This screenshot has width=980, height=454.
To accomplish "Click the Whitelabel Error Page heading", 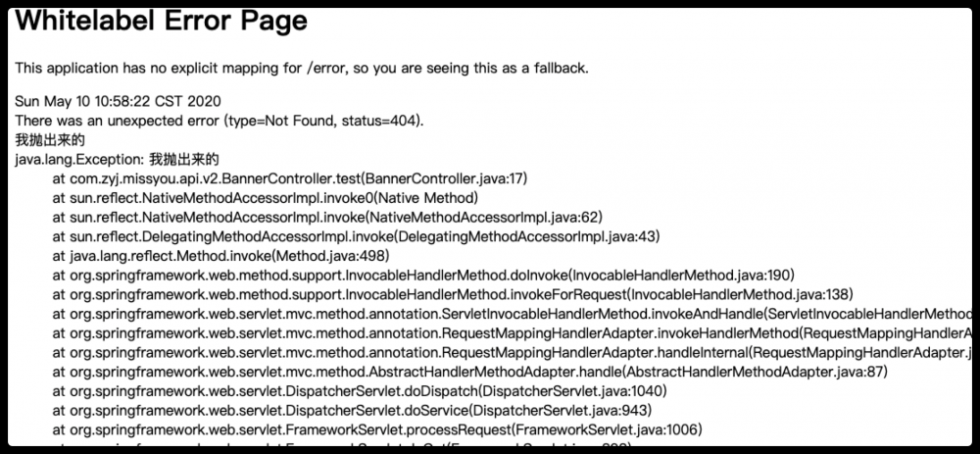I will 162,21.
